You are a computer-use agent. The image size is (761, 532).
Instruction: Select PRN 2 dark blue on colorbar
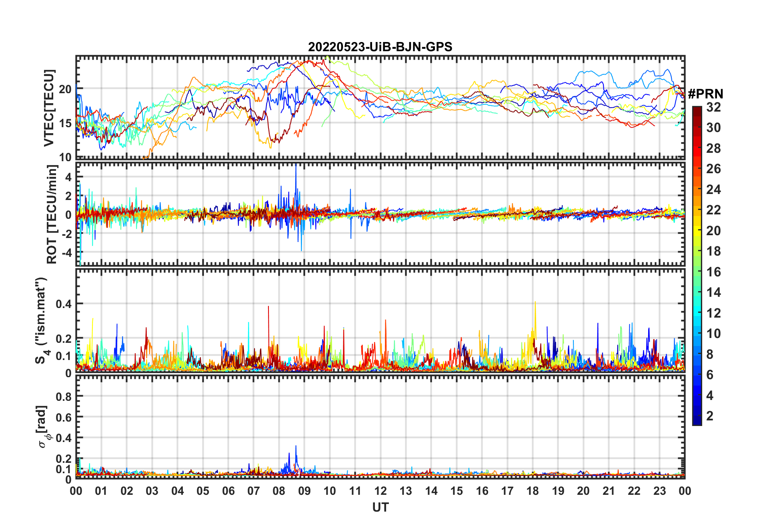pyautogui.click(x=697, y=416)
